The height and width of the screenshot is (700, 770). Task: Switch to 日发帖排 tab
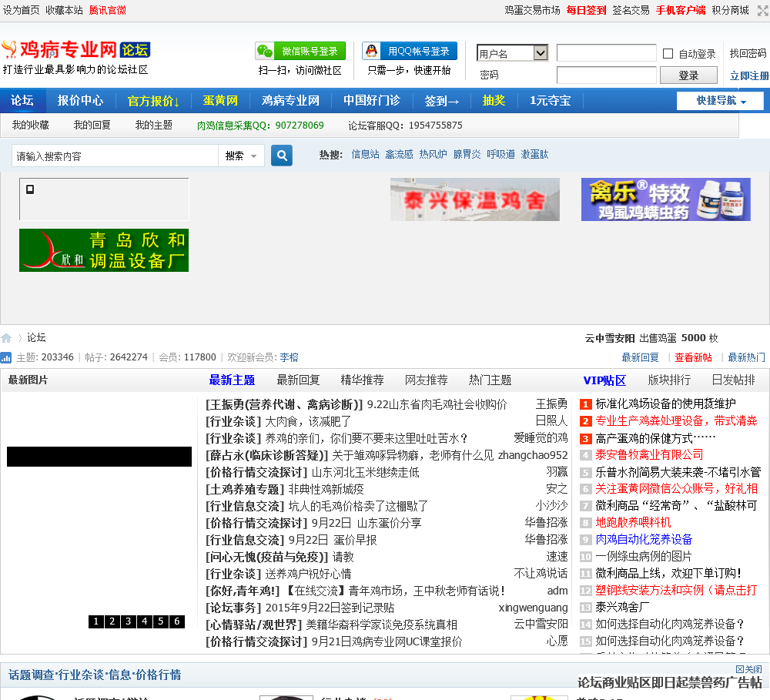click(734, 380)
